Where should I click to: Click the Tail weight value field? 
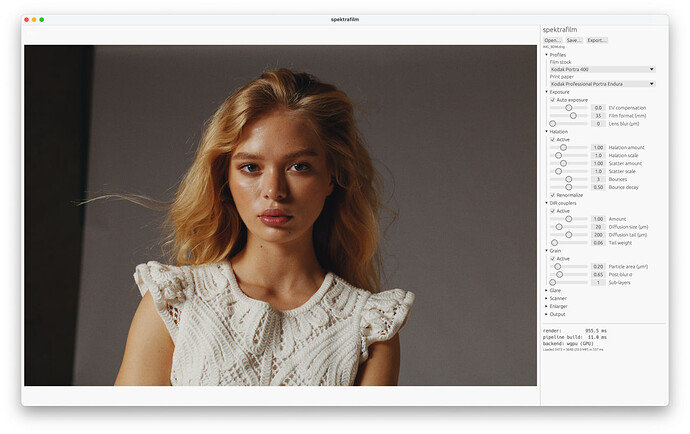[x=598, y=243]
